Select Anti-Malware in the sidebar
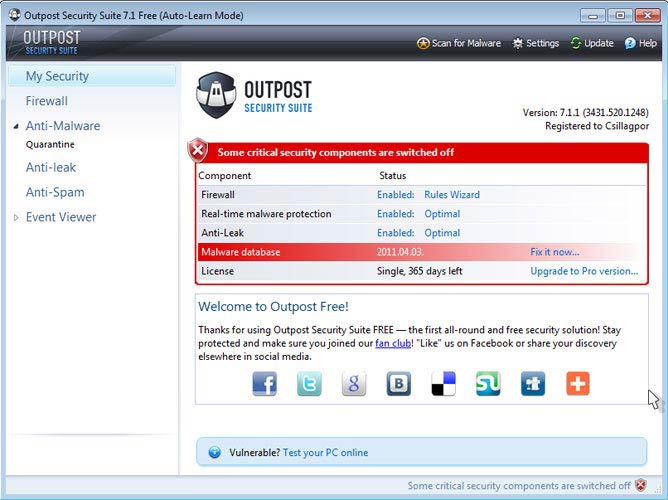The width and height of the screenshot is (668, 500). 63,126
